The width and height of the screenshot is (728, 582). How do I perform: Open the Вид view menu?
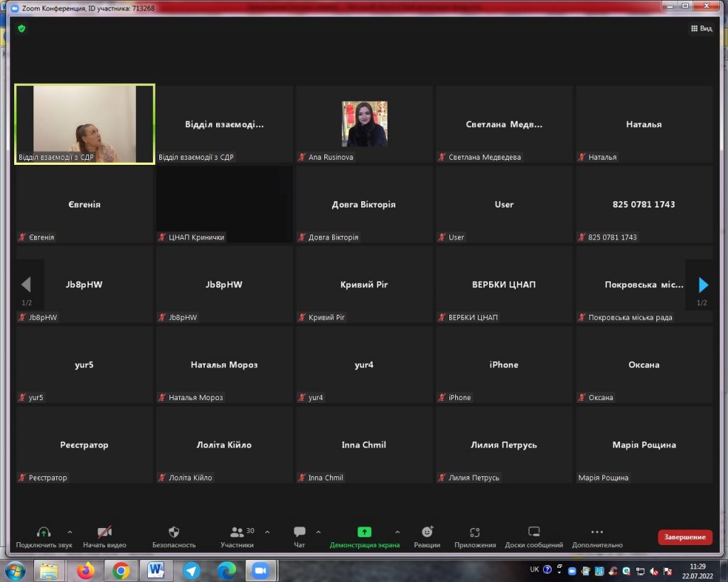[701, 28]
